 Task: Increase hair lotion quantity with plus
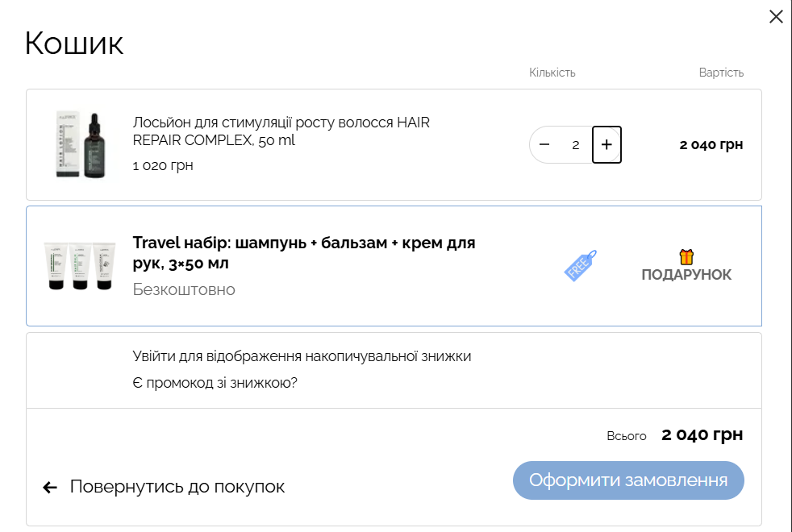607,145
